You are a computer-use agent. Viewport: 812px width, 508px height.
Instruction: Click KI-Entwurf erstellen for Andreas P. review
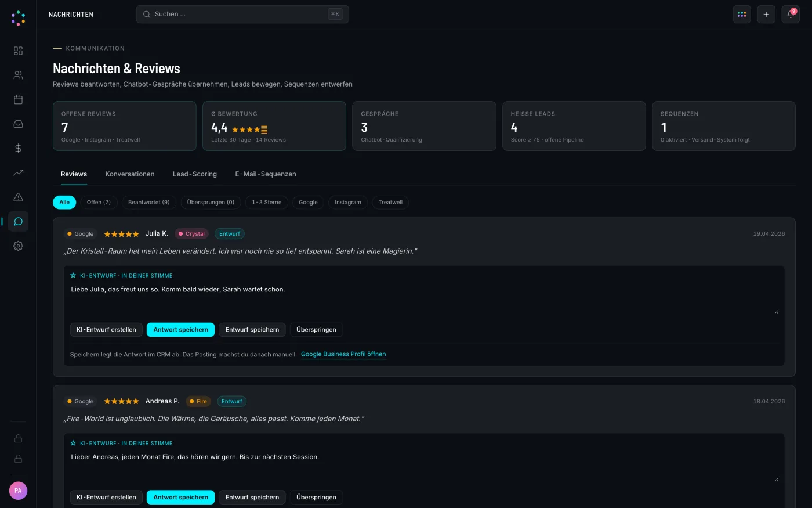pyautogui.click(x=106, y=498)
